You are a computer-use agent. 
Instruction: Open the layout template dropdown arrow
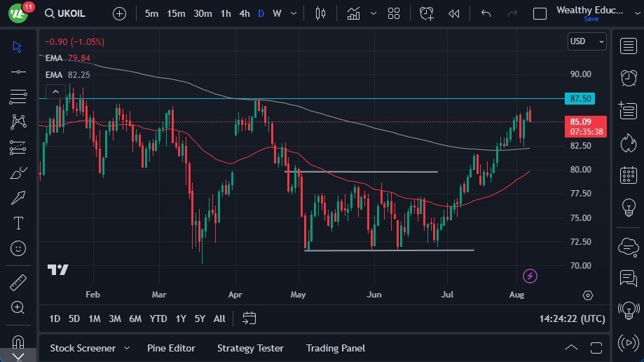coord(374,13)
